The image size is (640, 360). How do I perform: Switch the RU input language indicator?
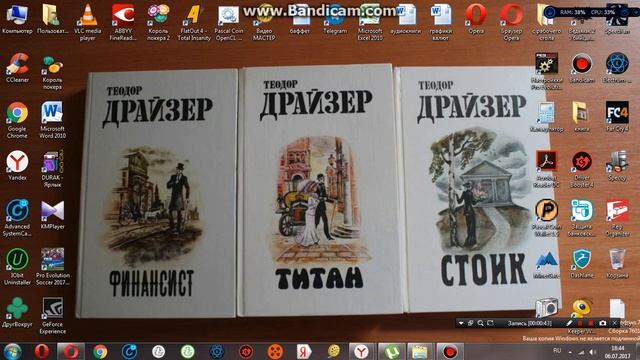(x=557, y=351)
